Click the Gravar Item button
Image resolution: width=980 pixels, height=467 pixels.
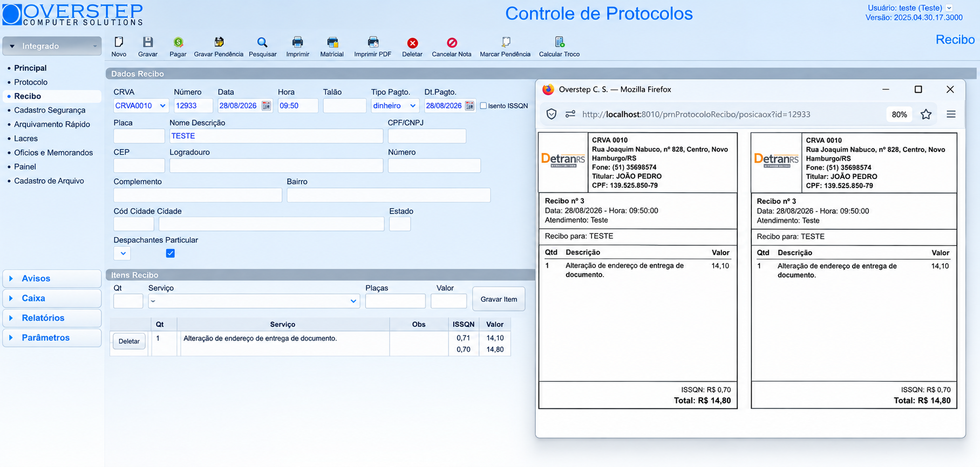point(499,299)
